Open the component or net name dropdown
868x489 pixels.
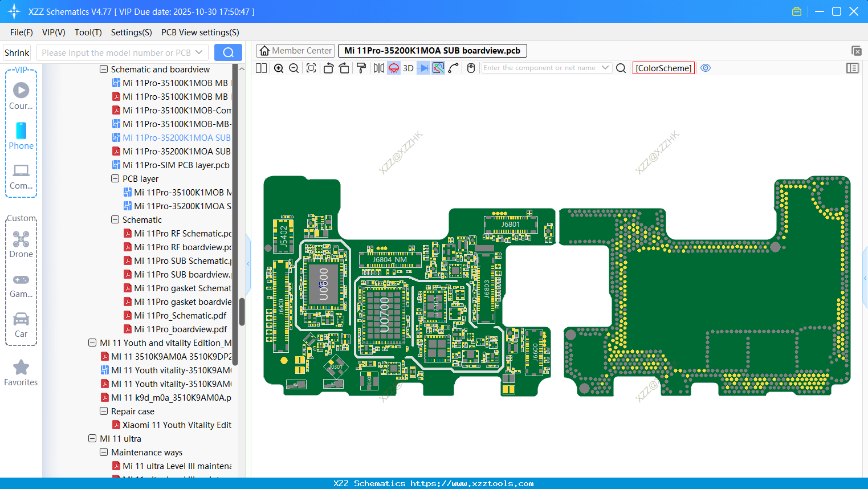tap(606, 68)
